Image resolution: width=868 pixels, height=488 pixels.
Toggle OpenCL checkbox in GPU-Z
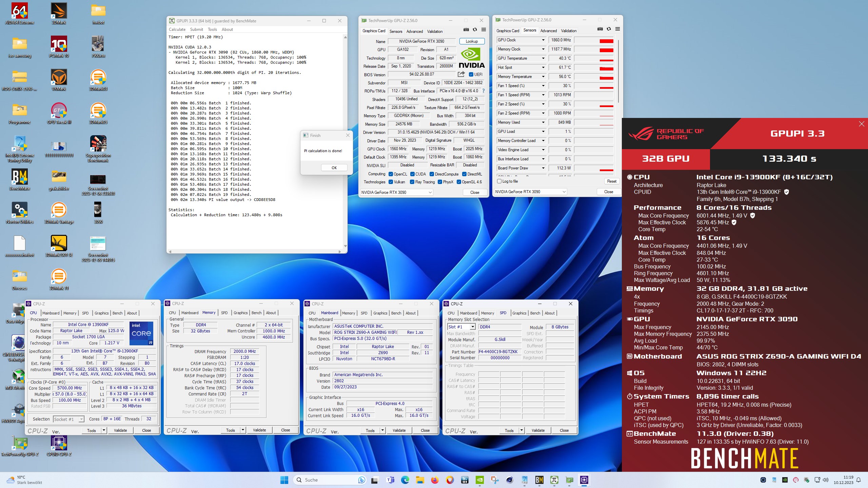click(x=391, y=174)
